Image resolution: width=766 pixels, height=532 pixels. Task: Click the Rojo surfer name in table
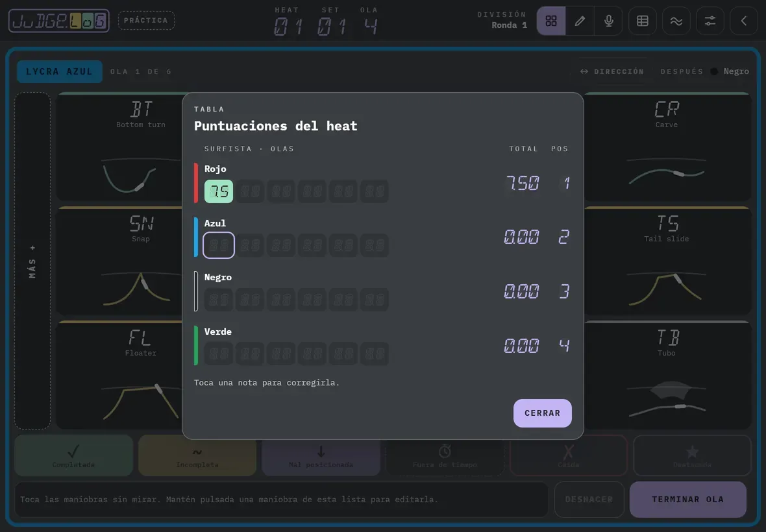[215, 169]
